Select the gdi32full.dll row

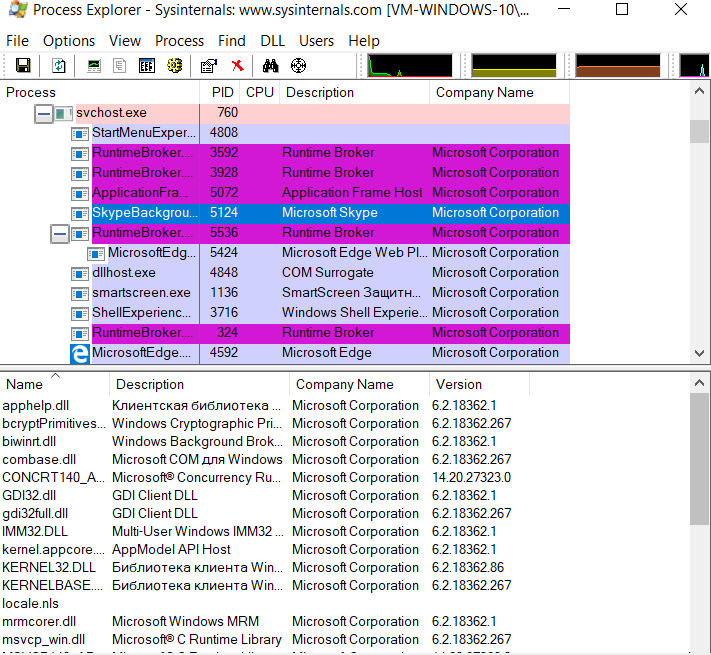click(x=264, y=514)
